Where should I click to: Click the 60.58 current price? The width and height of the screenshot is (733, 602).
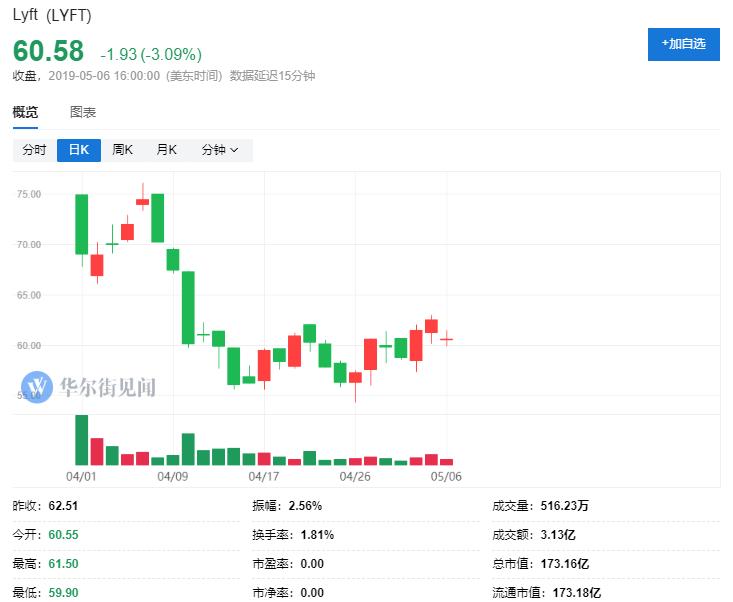48,50
